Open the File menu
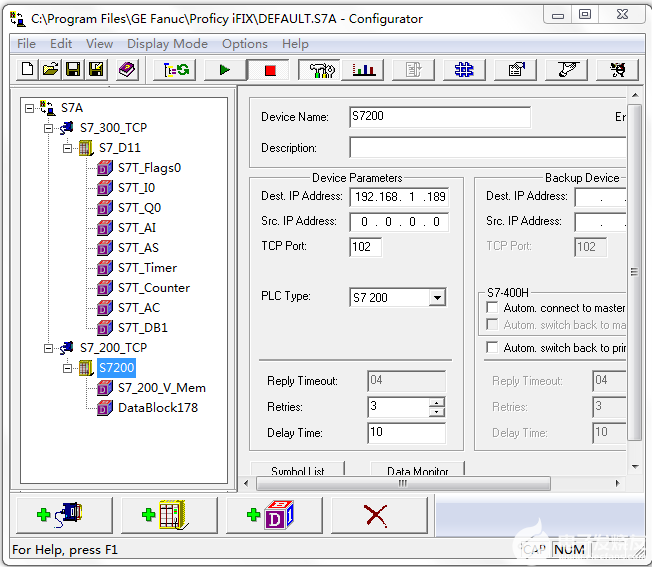The width and height of the screenshot is (652, 567). [x=26, y=44]
